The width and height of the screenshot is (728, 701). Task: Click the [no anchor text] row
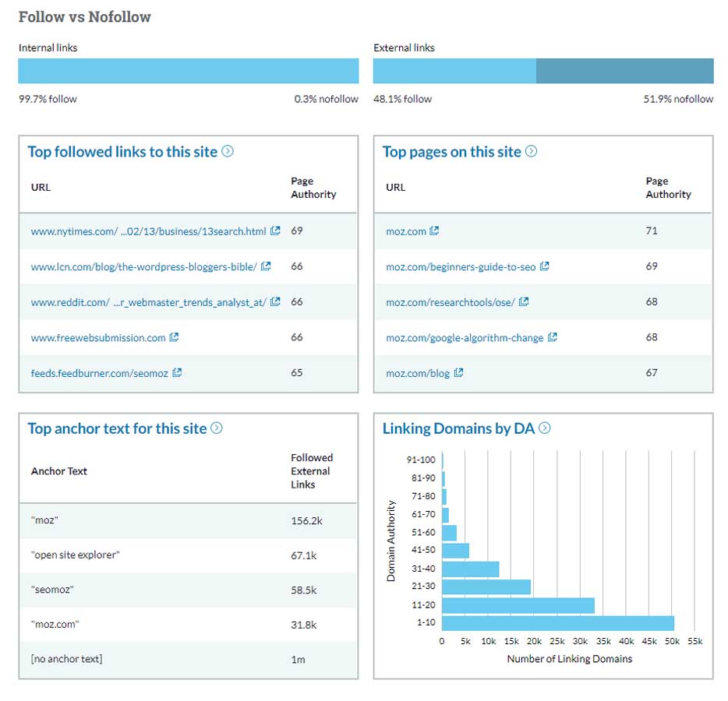(188, 659)
